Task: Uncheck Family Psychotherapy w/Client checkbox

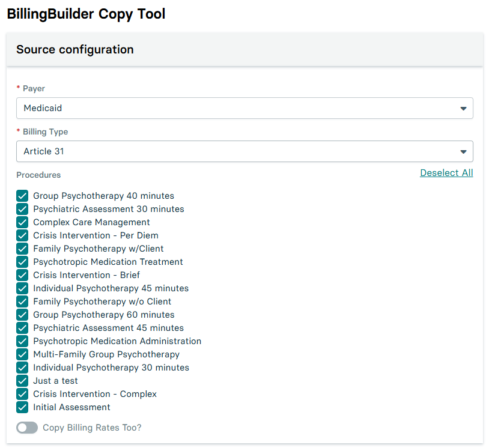Action: point(22,249)
